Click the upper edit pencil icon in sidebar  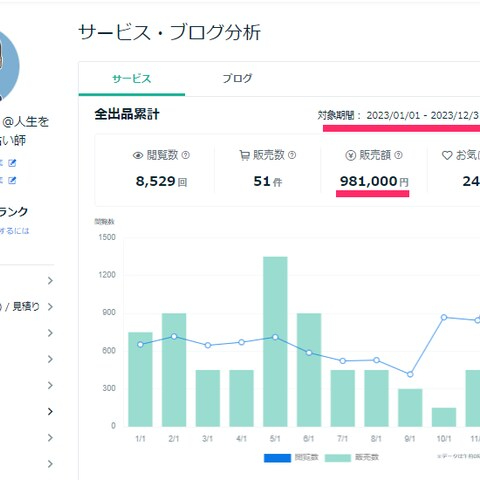[12, 163]
